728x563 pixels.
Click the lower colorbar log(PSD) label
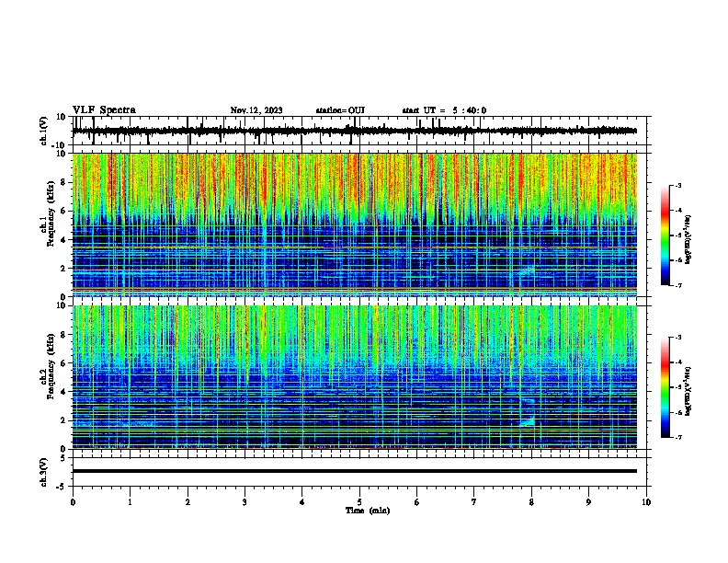(x=688, y=391)
